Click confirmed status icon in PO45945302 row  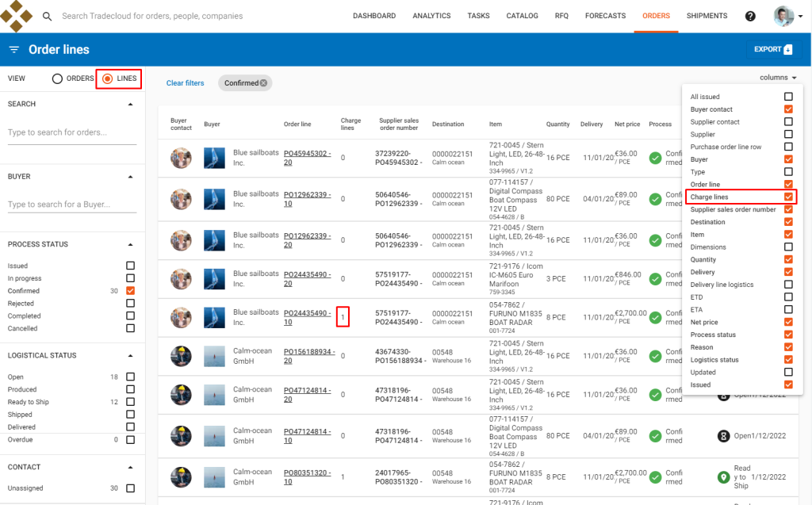(x=655, y=158)
